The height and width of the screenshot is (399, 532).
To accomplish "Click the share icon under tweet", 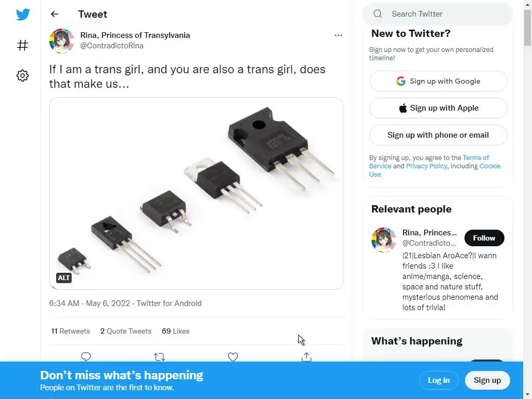I will click(307, 356).
